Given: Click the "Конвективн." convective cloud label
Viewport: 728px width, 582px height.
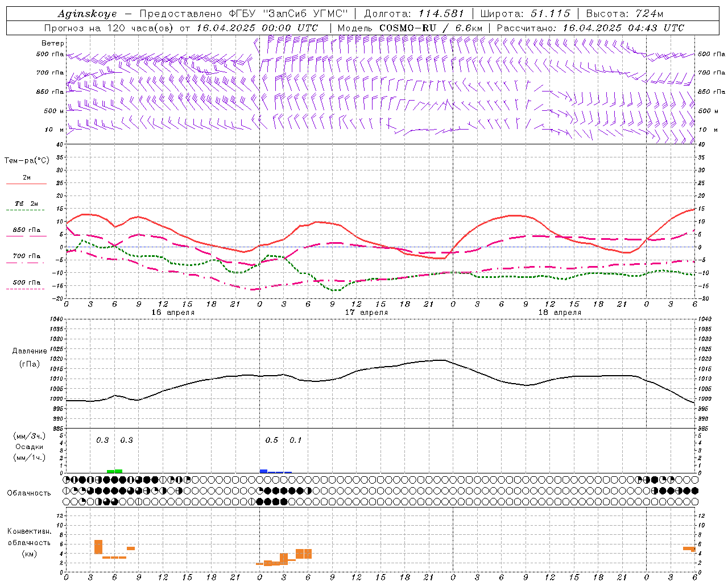Looking at the screenshot, I should pos(30,531).
